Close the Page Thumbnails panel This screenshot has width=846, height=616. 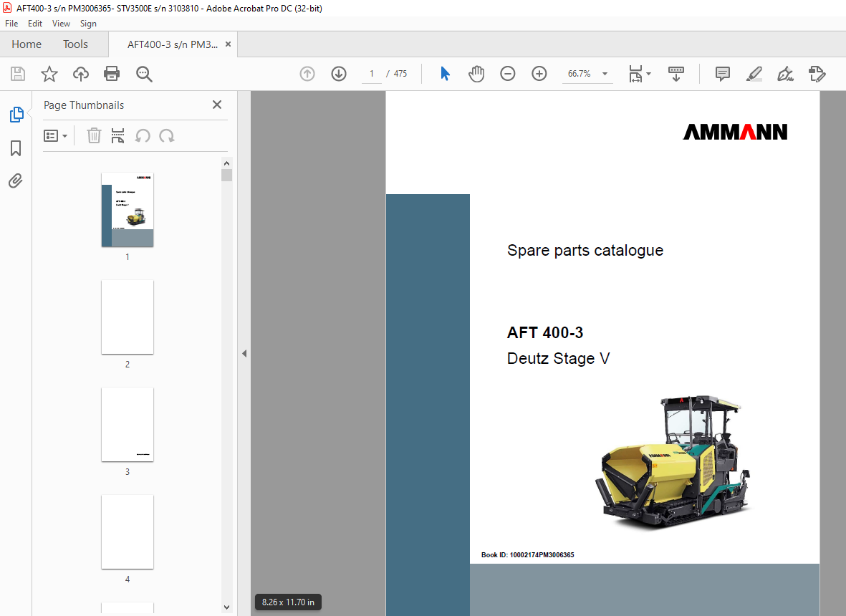click(217, 105)
